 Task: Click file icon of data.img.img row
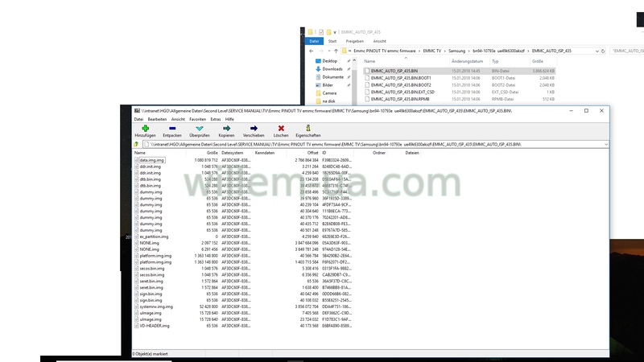136,160
